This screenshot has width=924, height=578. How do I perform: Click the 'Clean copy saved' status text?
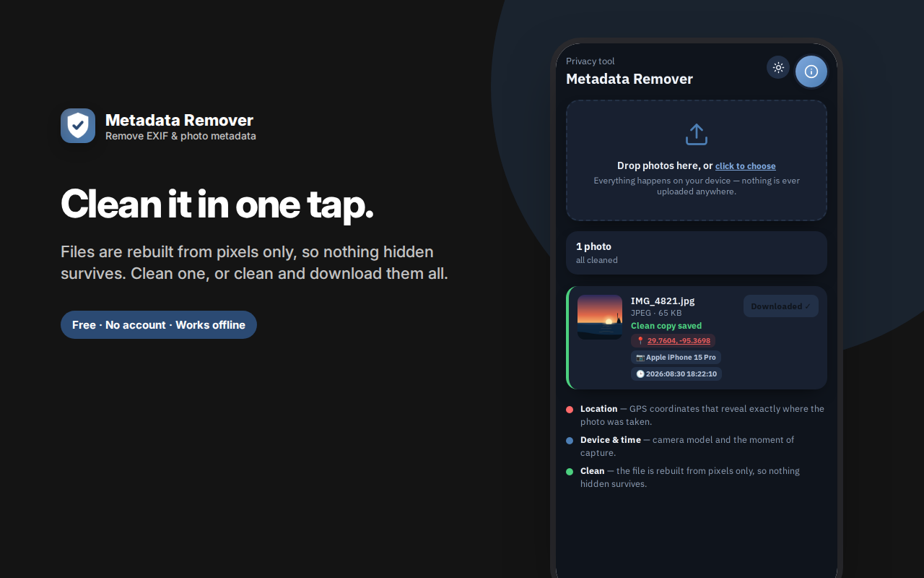[x=666, y=326]
